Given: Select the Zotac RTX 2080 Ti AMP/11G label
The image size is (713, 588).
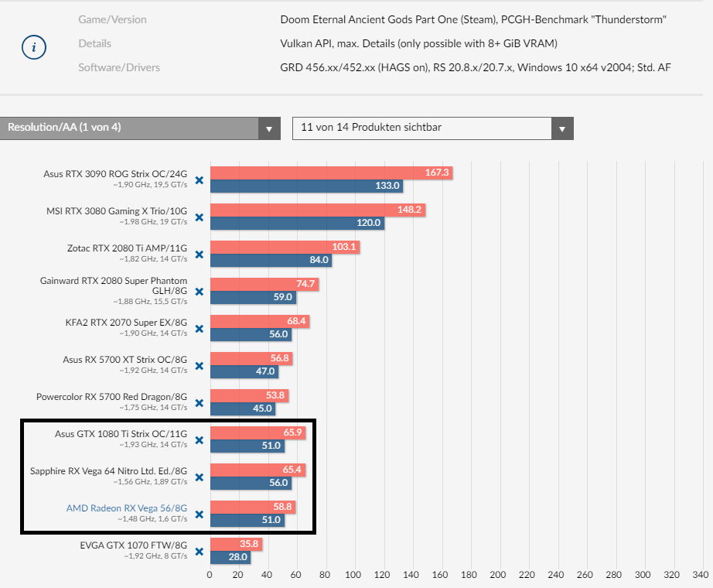Looking at the screenshot, I should coord(127,248).
